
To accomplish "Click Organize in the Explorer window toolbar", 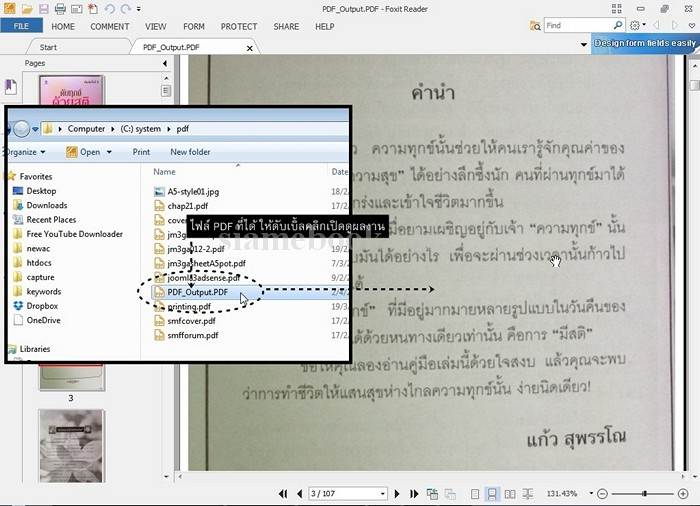I will pos(25,152).
